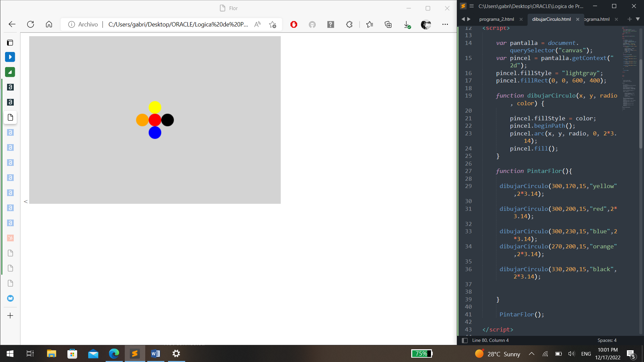Viewport: 644px width, 362px height.
Task: Open the Favorites list icon
Action: pos(370,24)
